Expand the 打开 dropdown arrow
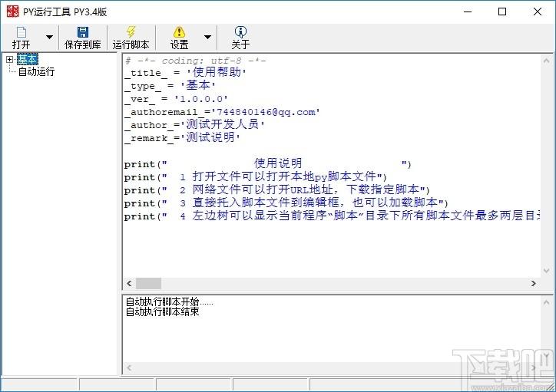This screenshot has height=392, width=556. click(50, 37)
